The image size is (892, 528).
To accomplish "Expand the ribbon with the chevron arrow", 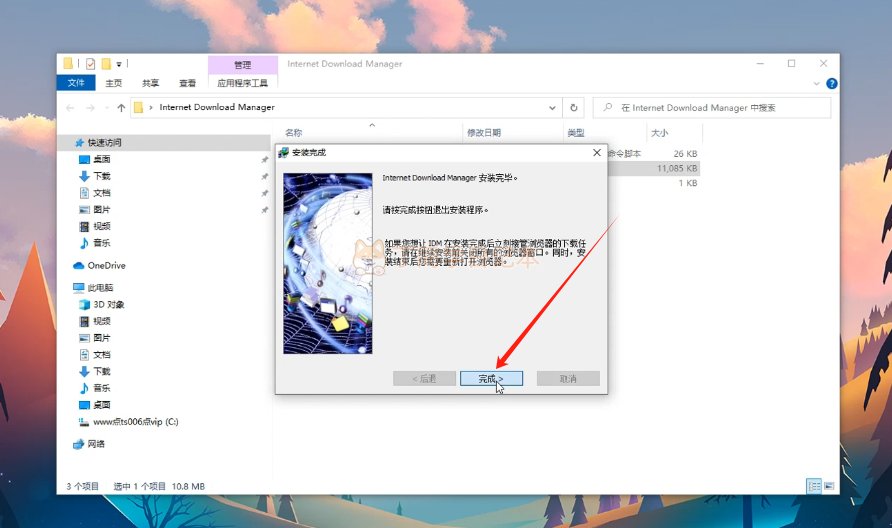I will pyautogui.click(x=816, y=84).
